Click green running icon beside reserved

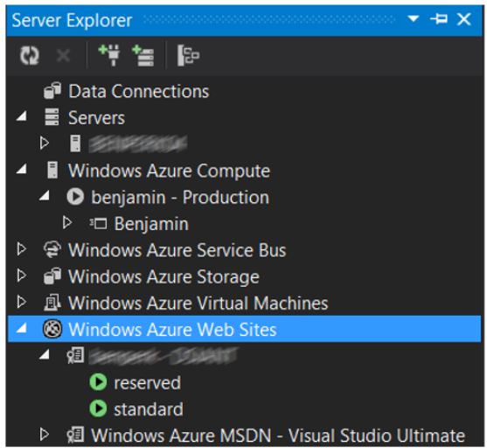point(98,381)
